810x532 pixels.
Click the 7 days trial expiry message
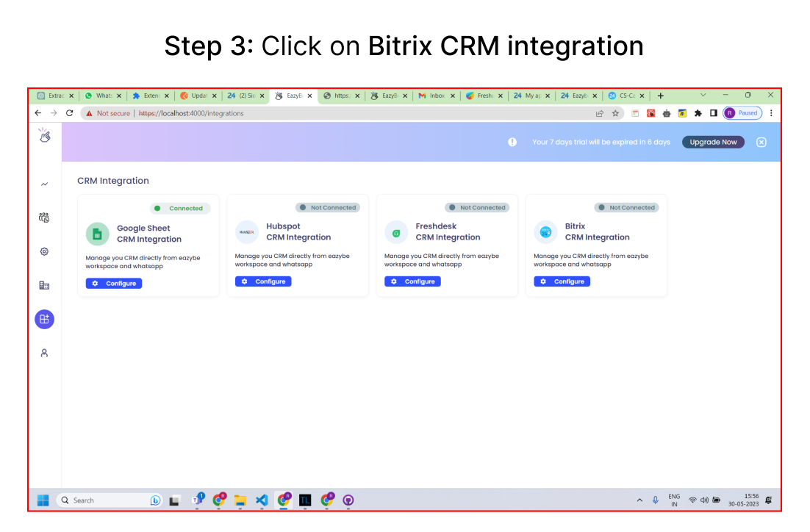pos(601,142)
